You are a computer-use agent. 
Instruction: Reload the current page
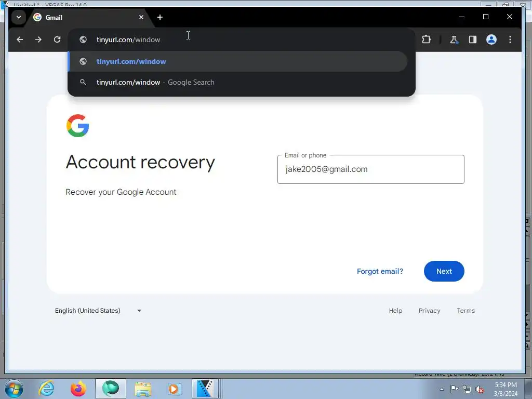click(x=57, y=39)
